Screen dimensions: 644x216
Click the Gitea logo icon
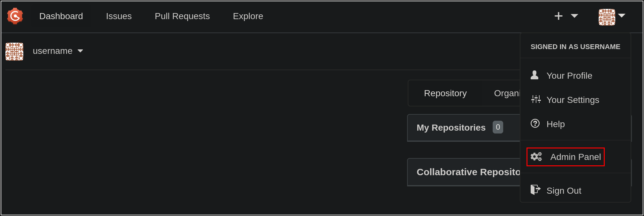pos(15,16)
